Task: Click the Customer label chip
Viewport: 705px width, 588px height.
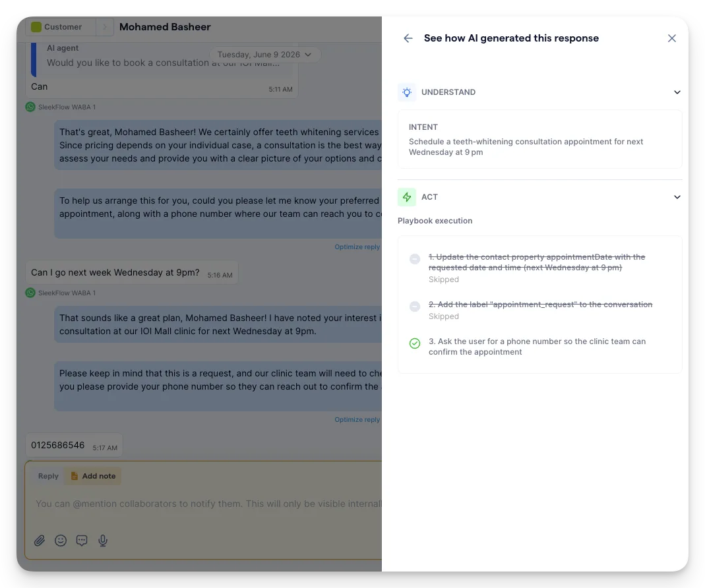Action: point(61,27)
